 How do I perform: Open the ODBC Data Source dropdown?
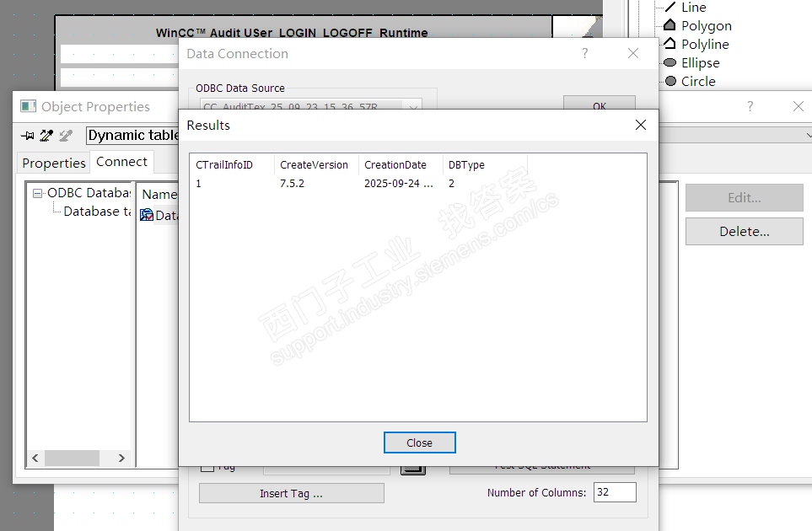[413, 106]
